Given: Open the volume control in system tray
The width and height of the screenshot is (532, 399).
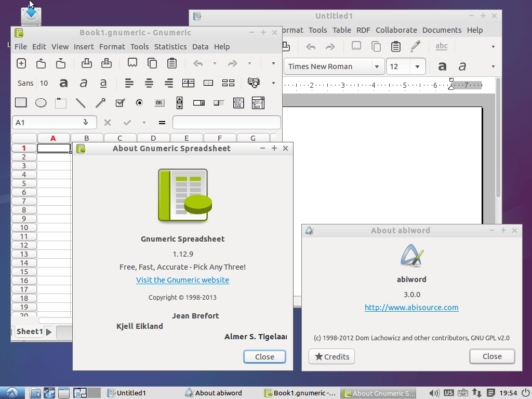Looking at the screenshot, I should click(x=434, y=393).
